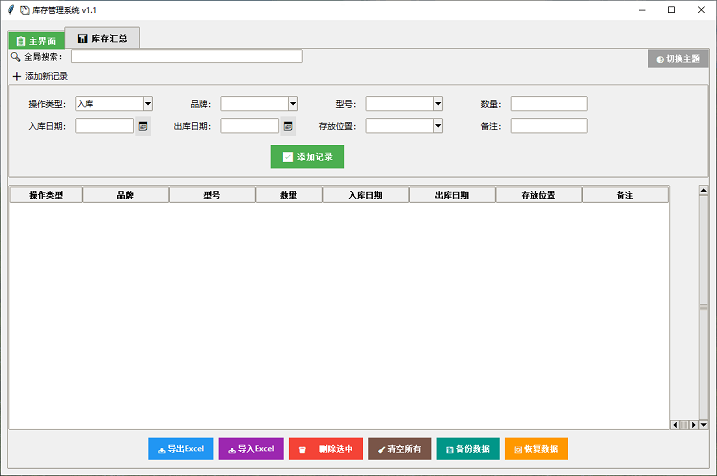Select the 主界面 tab
Viewport: 717px width, 476px height.
[x=36, y=41]
